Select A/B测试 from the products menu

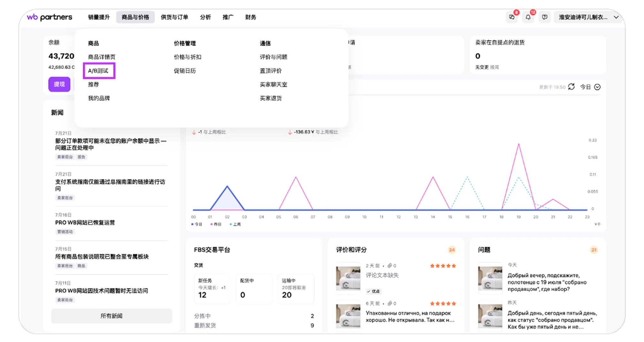[98, 71]
